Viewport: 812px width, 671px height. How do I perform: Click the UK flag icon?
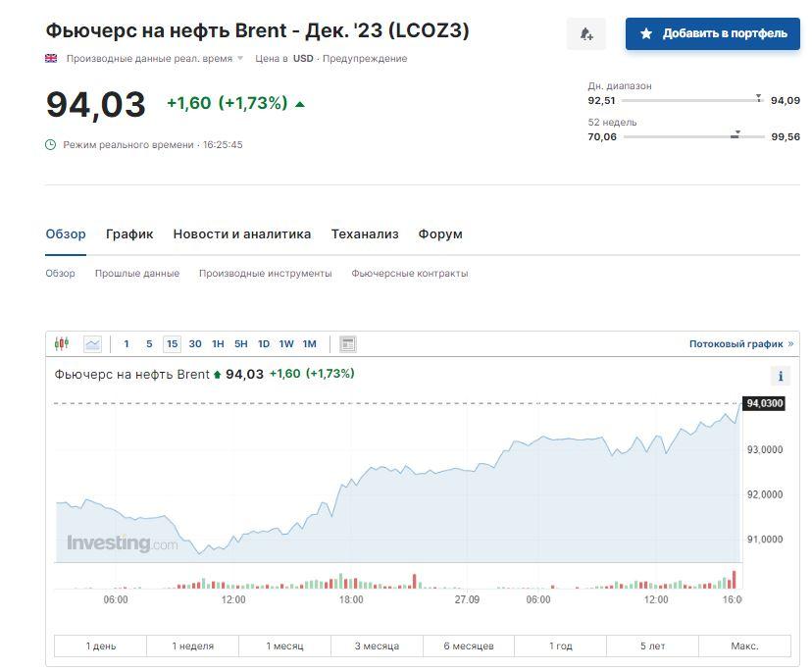coord(51,58)
